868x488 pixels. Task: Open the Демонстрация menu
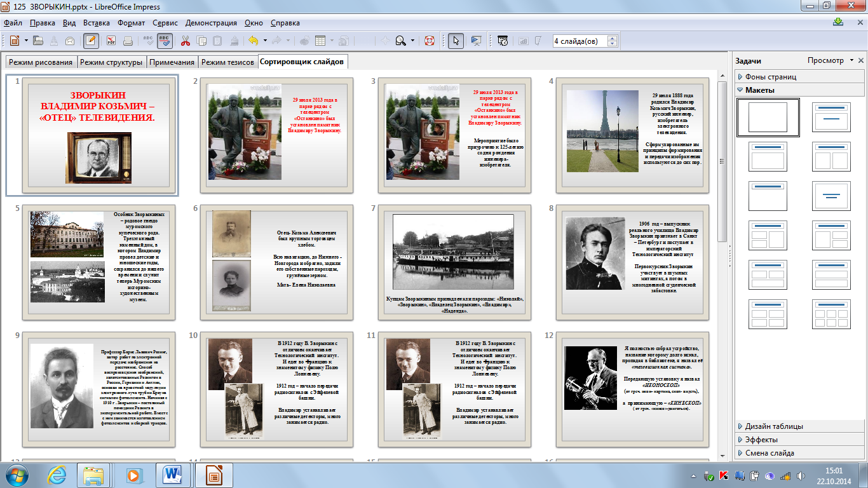point(211,23)
